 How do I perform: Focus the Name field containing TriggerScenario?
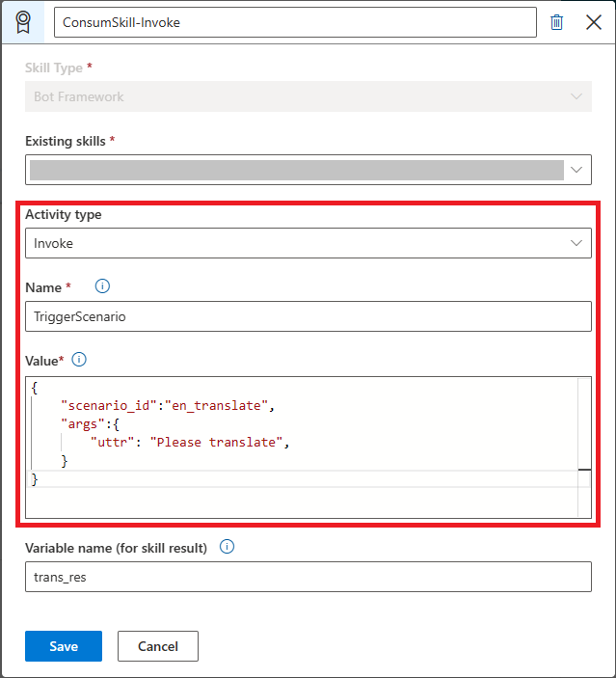pos(308,316)
